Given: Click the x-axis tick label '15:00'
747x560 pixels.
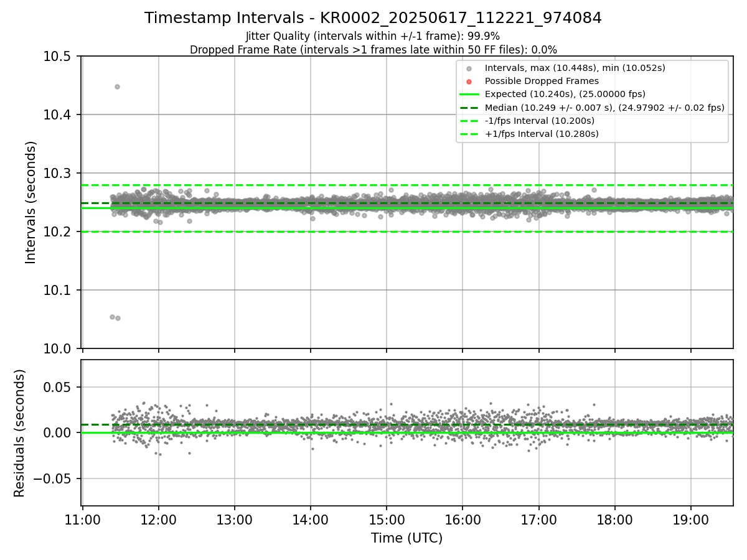Looking at the screenshot, I should coord(387,520).
